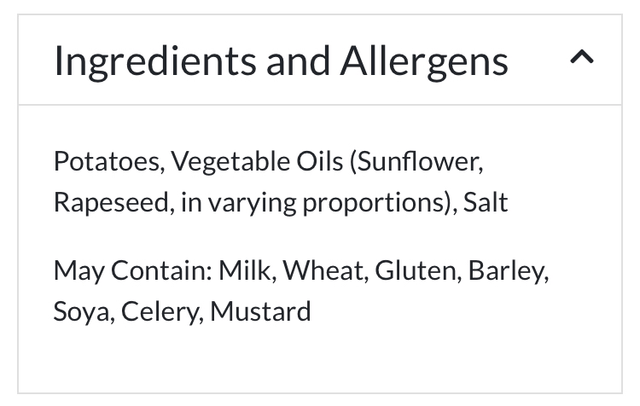Click the "Barley" allergen

[x=508, y=270]
